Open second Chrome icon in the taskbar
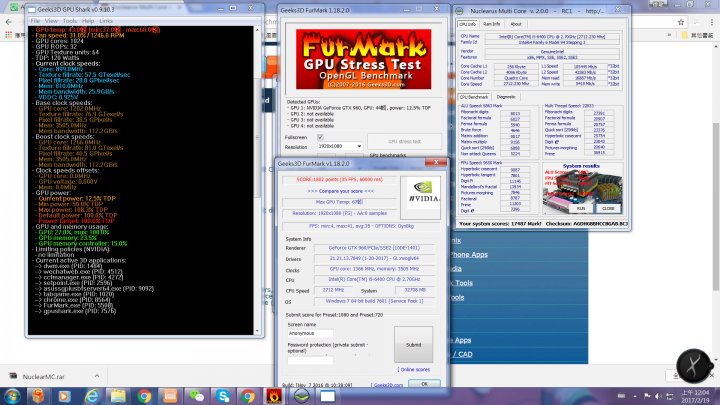 pyautogui.click(x=248, y=396)
